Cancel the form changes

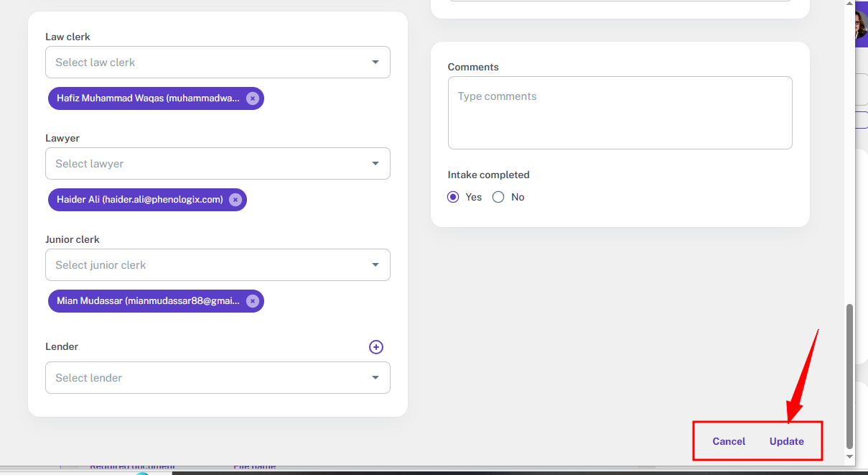tap(729, 441)
